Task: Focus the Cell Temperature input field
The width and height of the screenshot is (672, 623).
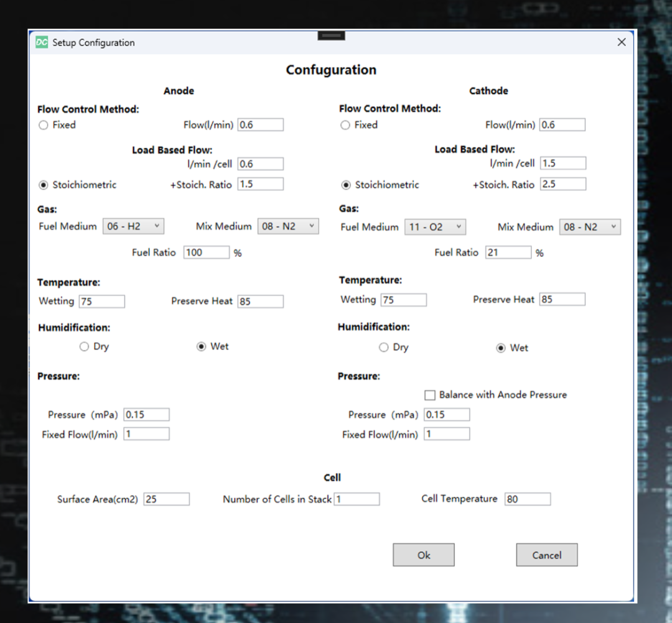Action: tap(527, 499)
